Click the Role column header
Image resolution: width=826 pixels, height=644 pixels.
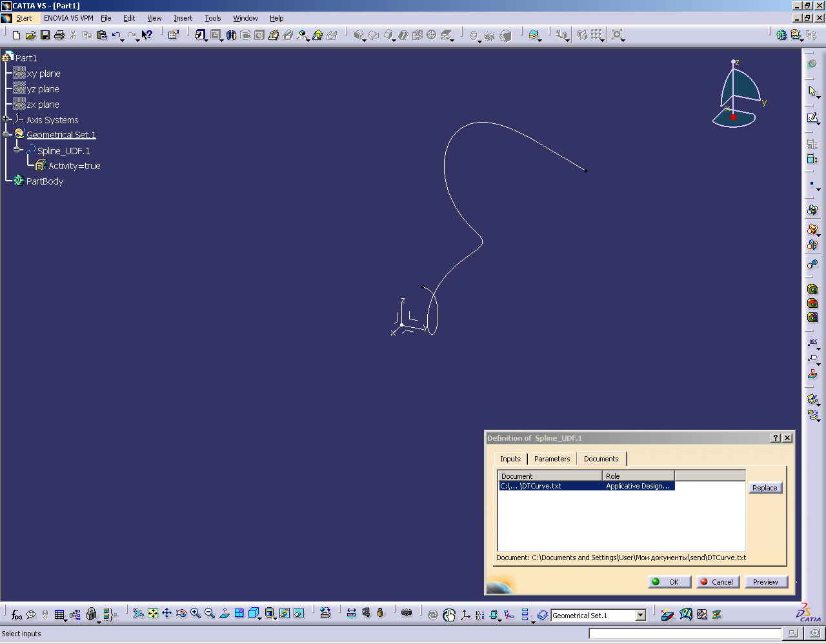[638, 476]
